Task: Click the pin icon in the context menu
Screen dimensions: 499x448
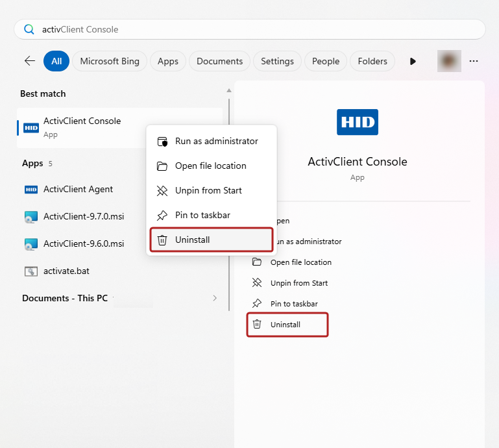Action: (162, 216)
